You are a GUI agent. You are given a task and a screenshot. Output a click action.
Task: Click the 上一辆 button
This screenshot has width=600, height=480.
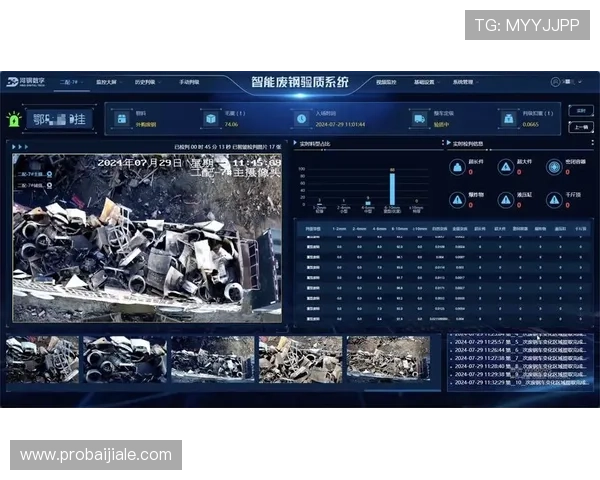click(581, 127)
